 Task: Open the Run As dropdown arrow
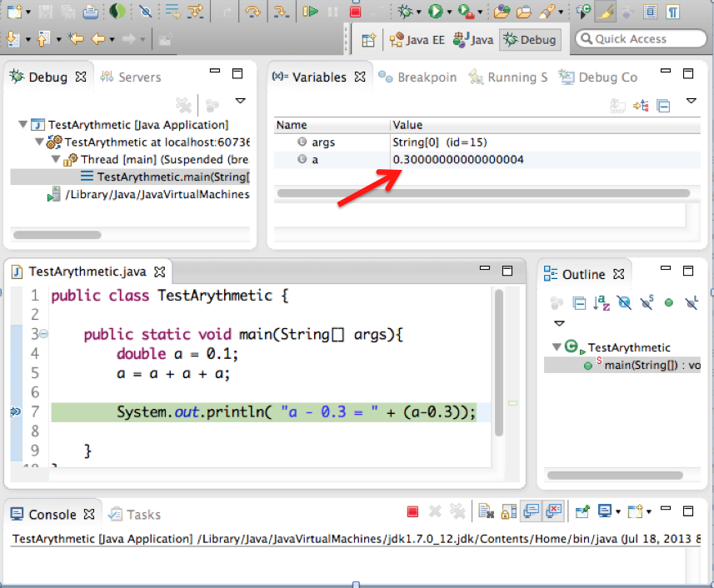[x=449, y=12]
